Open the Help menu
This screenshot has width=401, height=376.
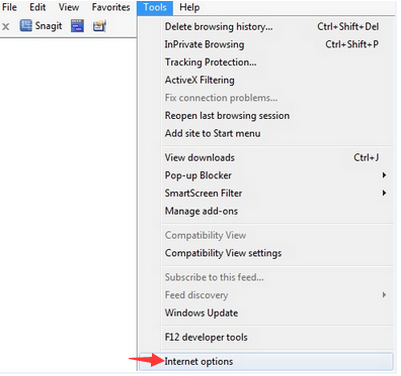point(189,7)
